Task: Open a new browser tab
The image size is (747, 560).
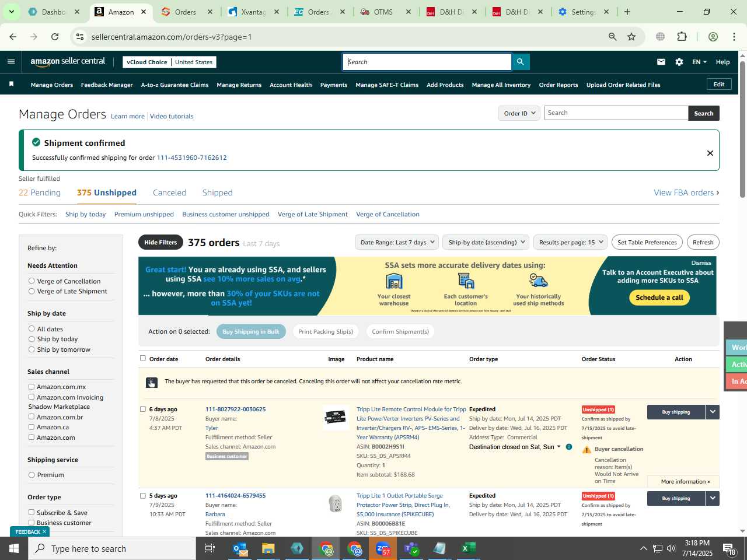Action: coord(627,12)
